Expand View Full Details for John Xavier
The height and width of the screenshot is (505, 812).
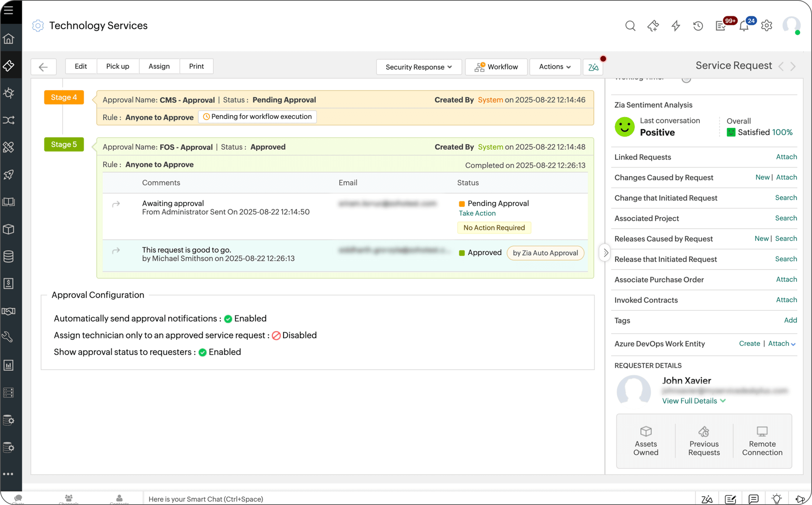point(693,401)
